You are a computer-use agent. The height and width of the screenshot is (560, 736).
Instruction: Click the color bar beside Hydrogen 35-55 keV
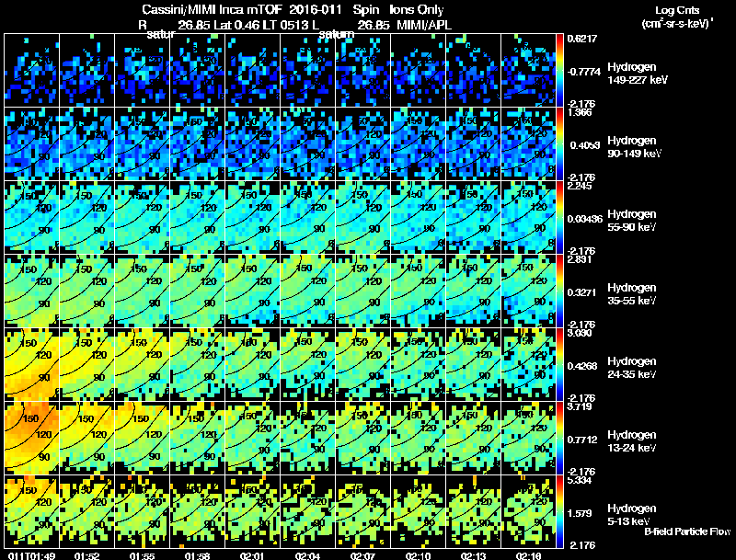click(559, 291)
